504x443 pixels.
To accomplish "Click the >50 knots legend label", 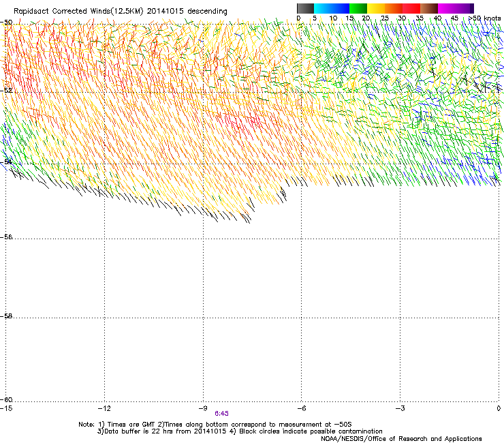I will [x=485, y=18].
